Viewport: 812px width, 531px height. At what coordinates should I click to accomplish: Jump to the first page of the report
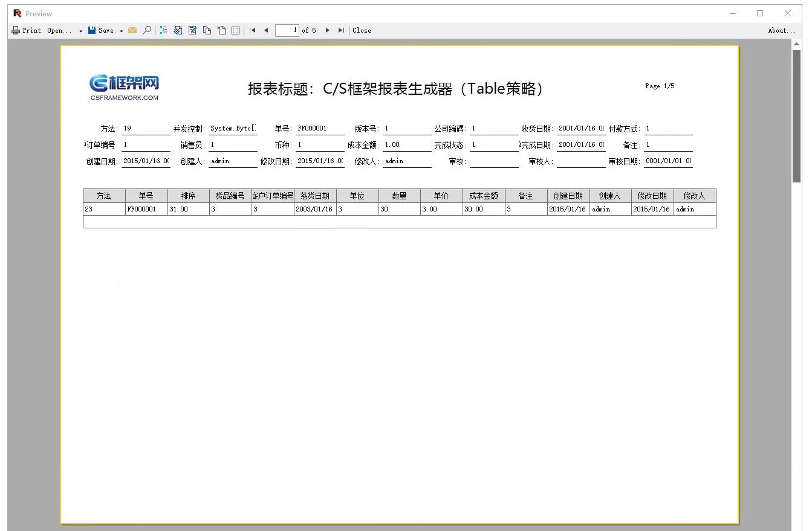252,30
